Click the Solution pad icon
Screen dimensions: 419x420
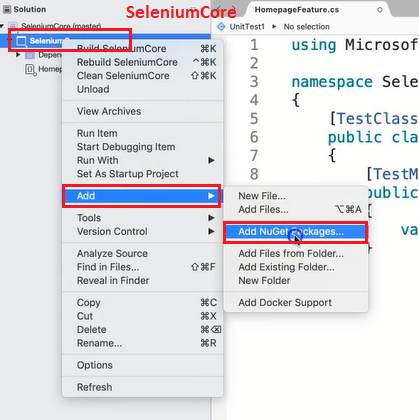click(7, 9)
